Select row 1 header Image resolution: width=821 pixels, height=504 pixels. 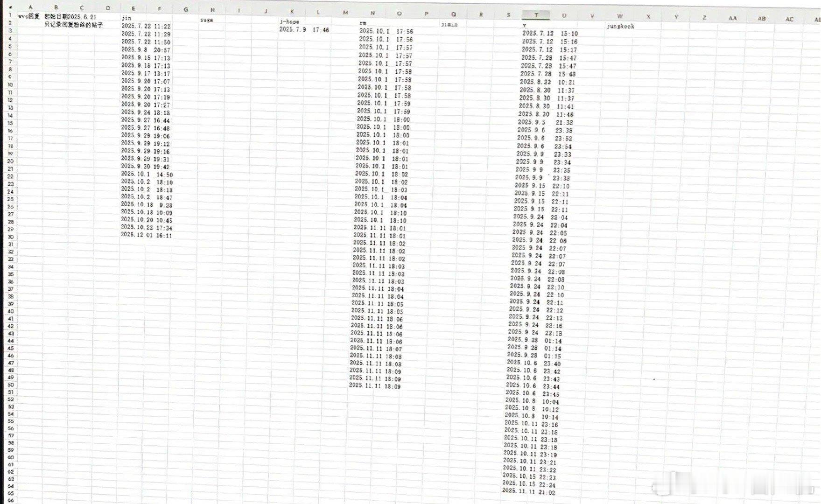coord(10,15)
